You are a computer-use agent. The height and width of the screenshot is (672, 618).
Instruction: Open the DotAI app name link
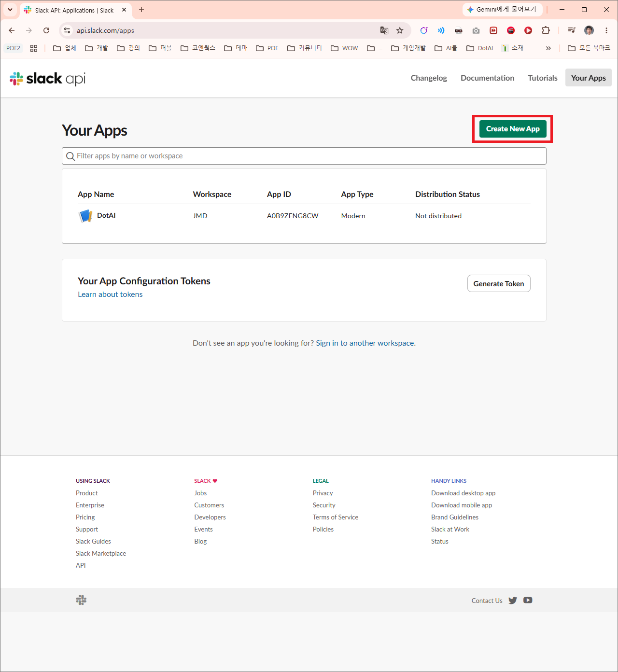click(106, 215)
